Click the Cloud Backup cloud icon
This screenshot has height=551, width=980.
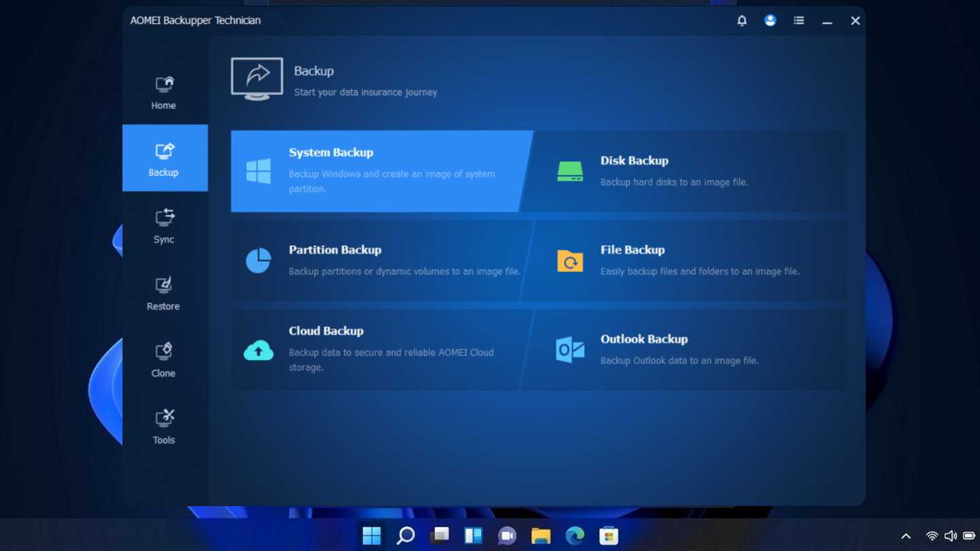click(x=259, y=350)
